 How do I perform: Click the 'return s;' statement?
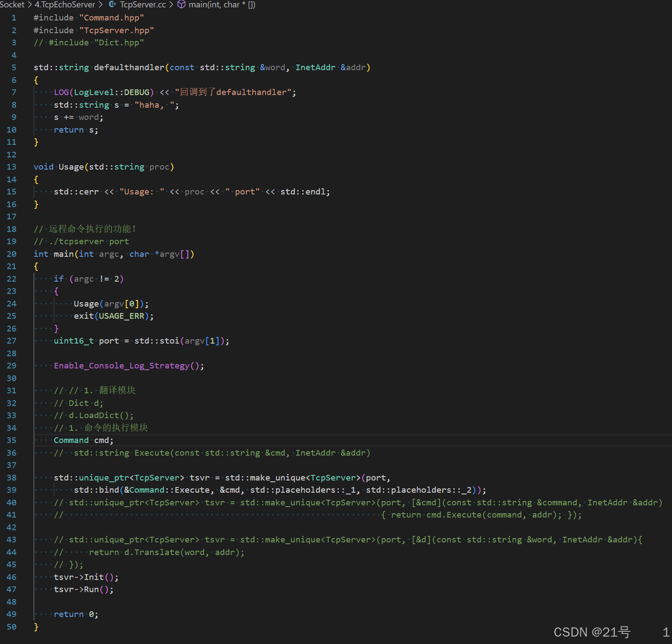point(76,130)
